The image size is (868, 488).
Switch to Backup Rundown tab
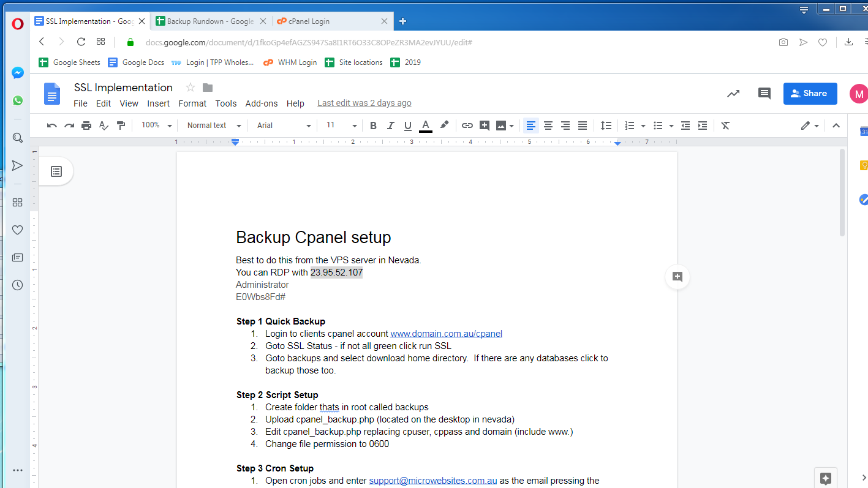[210, 21]
